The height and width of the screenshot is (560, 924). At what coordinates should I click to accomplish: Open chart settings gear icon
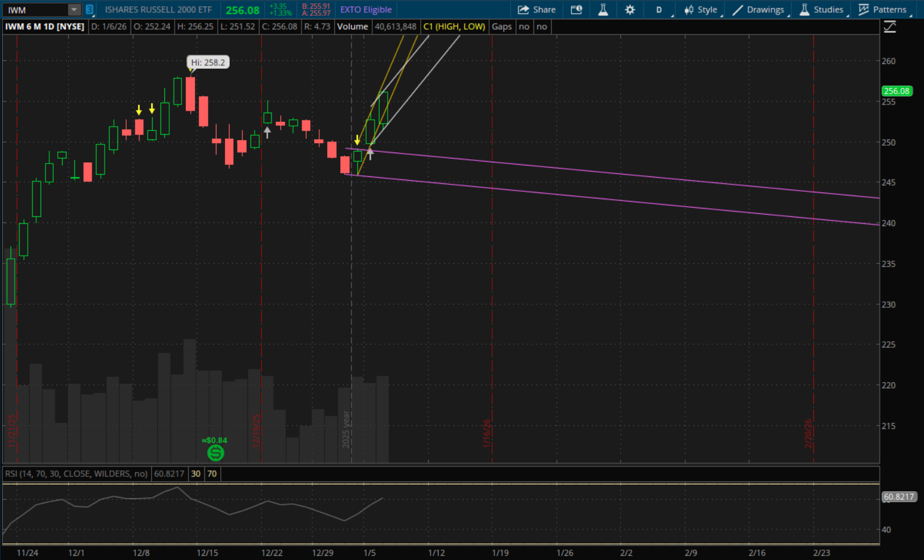coord(630,10)
